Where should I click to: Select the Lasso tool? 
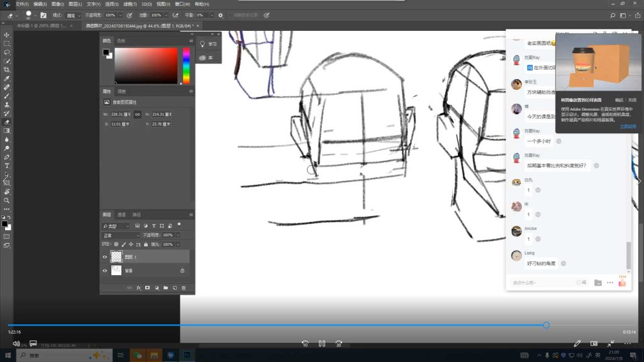pyautogui.click(x=7, y=52)
